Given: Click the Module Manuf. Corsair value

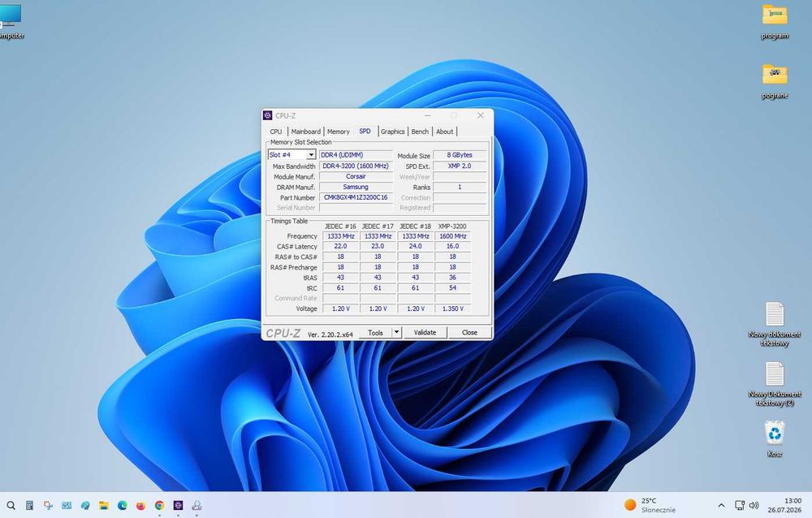Looking at the screenshot, I should click(x=356, y=177).
